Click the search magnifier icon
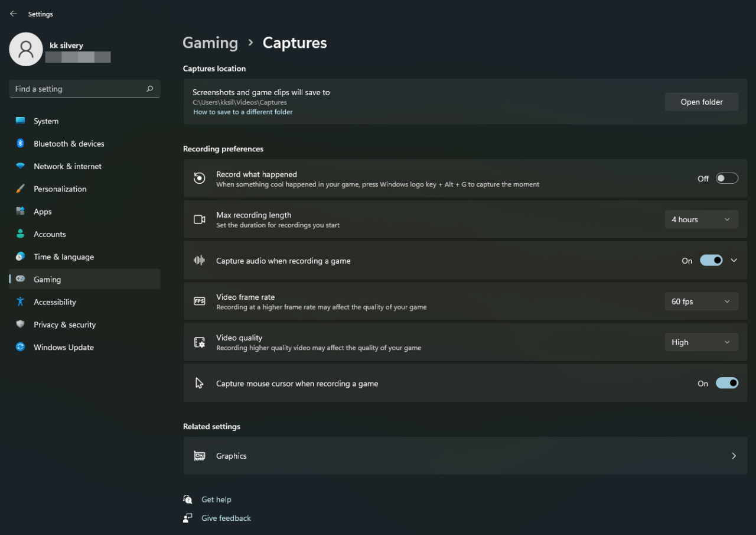This screenshot has height=535, width=756. coord(149,89)
